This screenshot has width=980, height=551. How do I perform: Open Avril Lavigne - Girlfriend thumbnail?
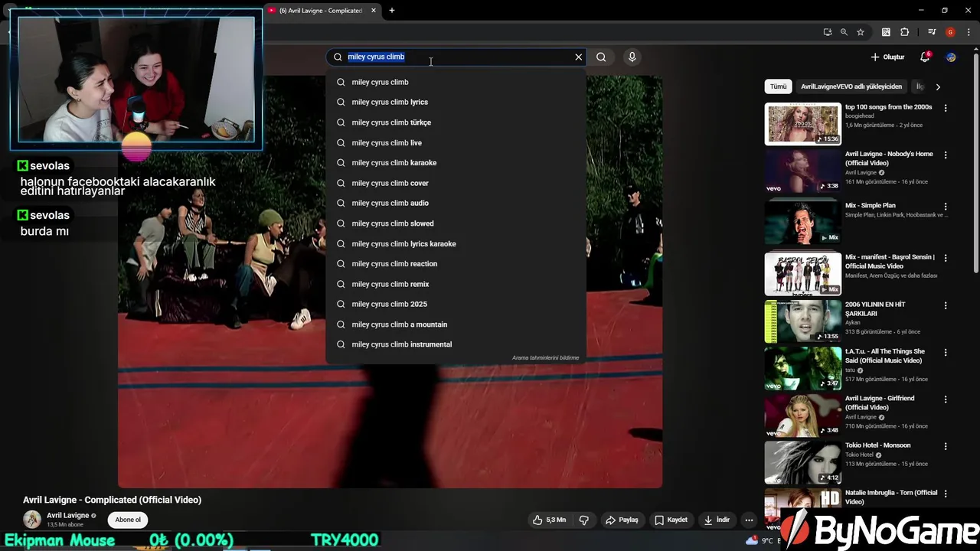tap(802, 415)
